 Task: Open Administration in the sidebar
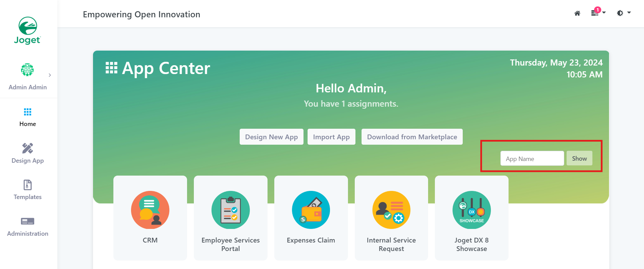(27, 227)
